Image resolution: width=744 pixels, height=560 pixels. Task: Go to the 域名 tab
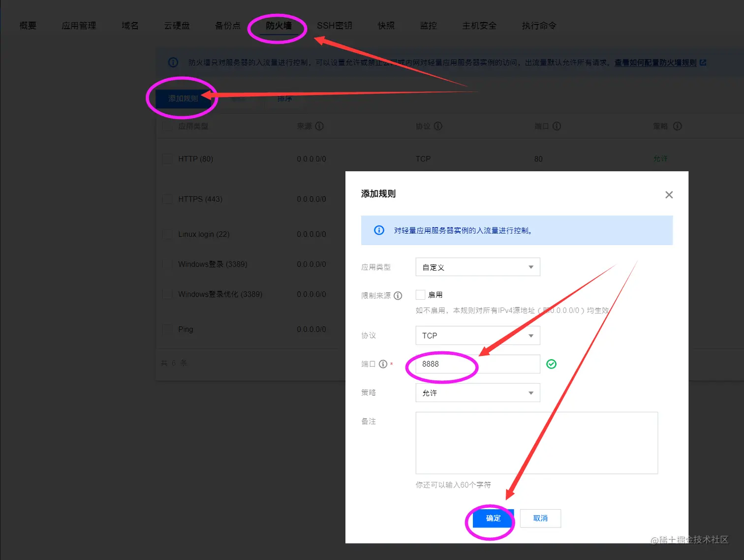point(130,26)
